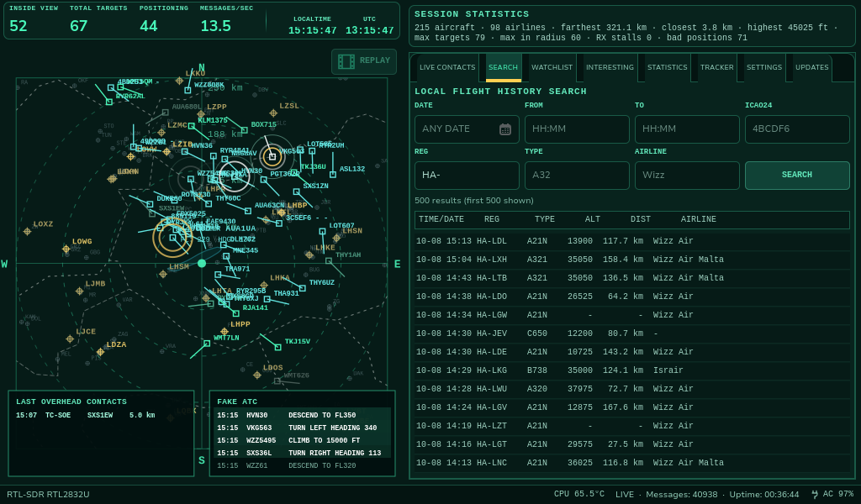The width and height of the screenshot is (861, 504).
Task: Select result row HA-LXH
Action: click(x=632, y=260)
